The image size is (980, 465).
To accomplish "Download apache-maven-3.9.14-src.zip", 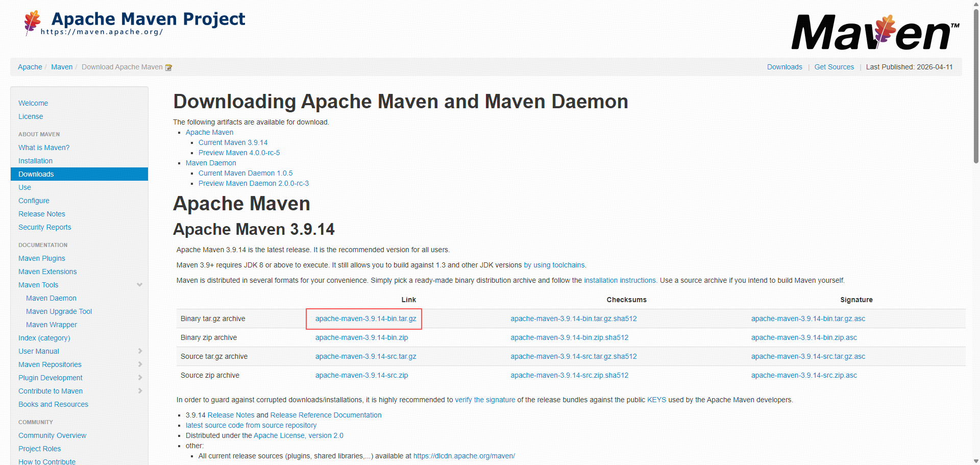I will [x=361, y=375].
